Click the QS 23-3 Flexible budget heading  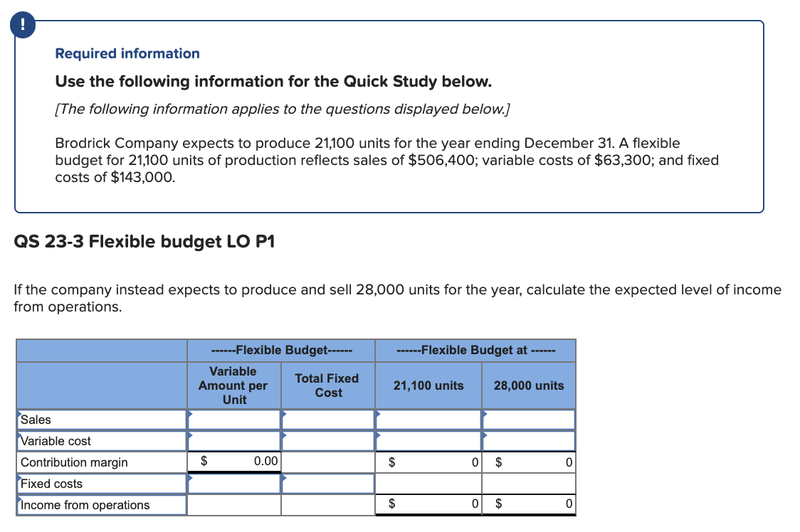point(145,241)
